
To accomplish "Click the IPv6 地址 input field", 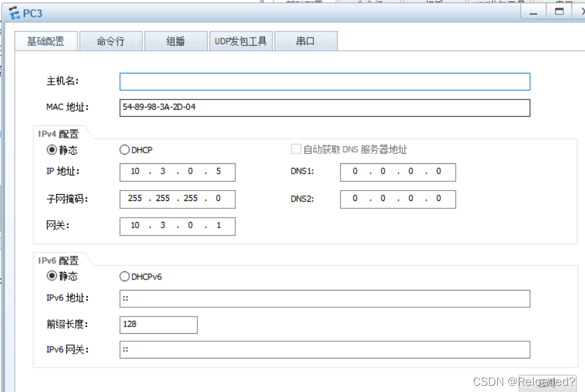I will (324, 299).
